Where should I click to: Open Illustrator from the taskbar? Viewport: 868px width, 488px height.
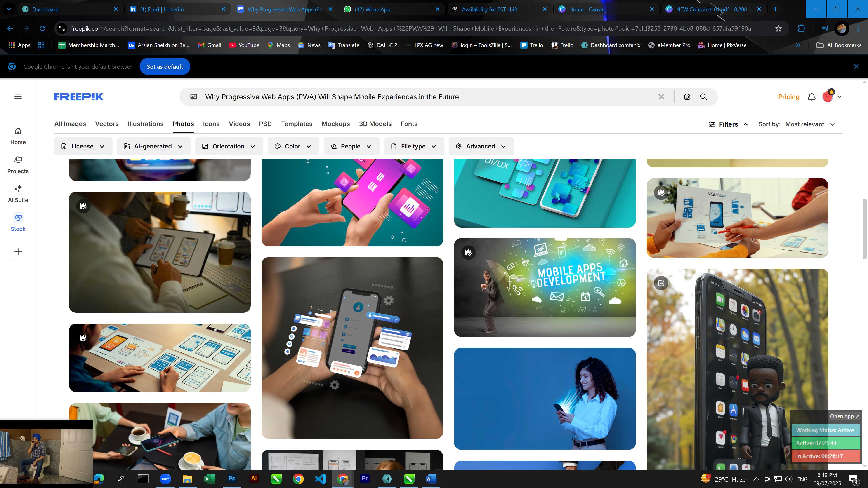click(x=254, y=479)
